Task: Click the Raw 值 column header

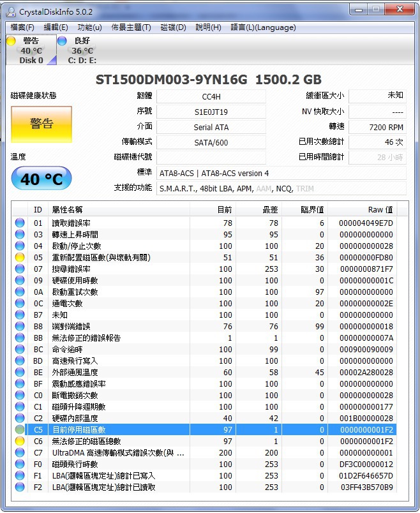Action: (363, 209)
